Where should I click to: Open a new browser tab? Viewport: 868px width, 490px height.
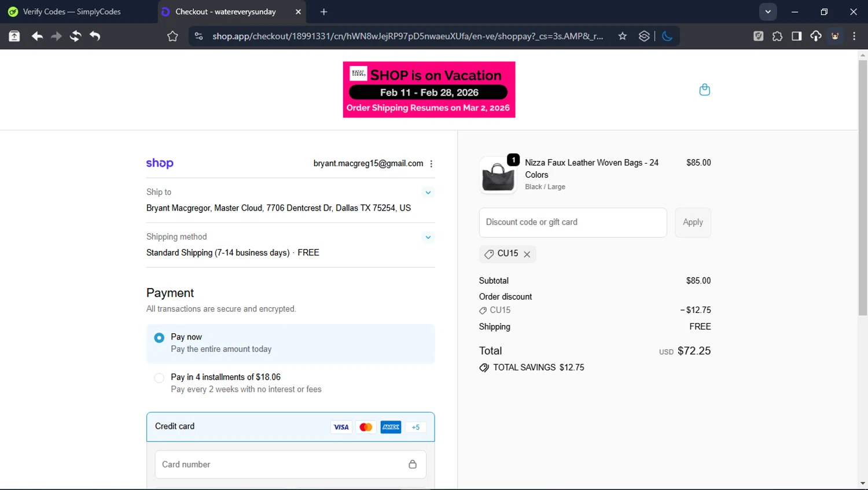pyautogui.click(x=323, y=12)
